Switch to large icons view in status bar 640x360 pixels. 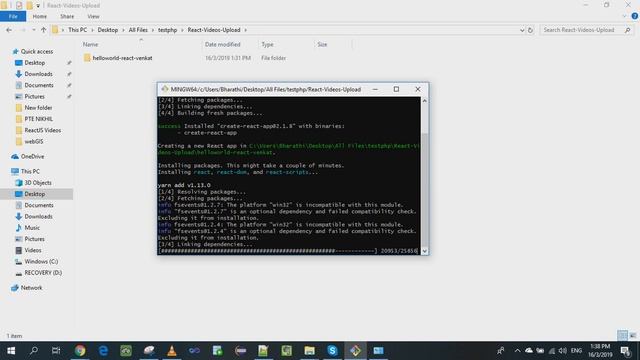pos(633,336)
